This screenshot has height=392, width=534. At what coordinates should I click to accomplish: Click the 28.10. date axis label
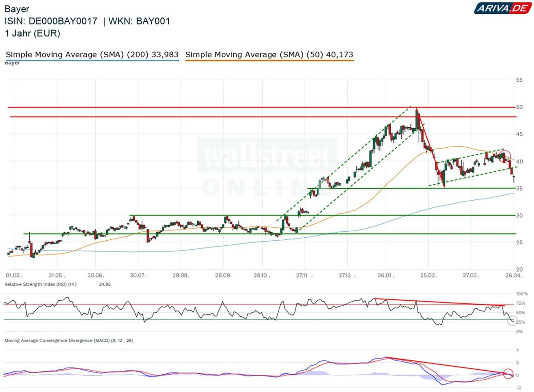click(262, 276)
